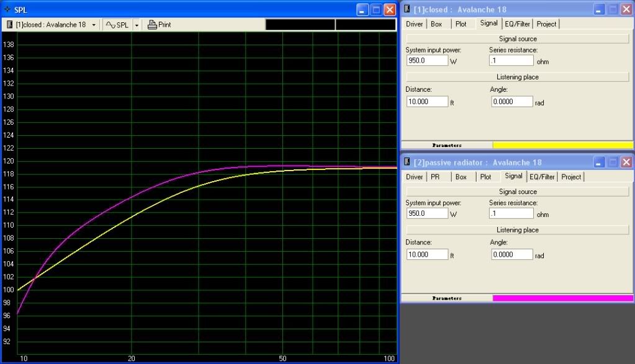635x364 pixels.
Task: Click the first black readout box in the SPL toolbar
Action: [x=300, y=25]
